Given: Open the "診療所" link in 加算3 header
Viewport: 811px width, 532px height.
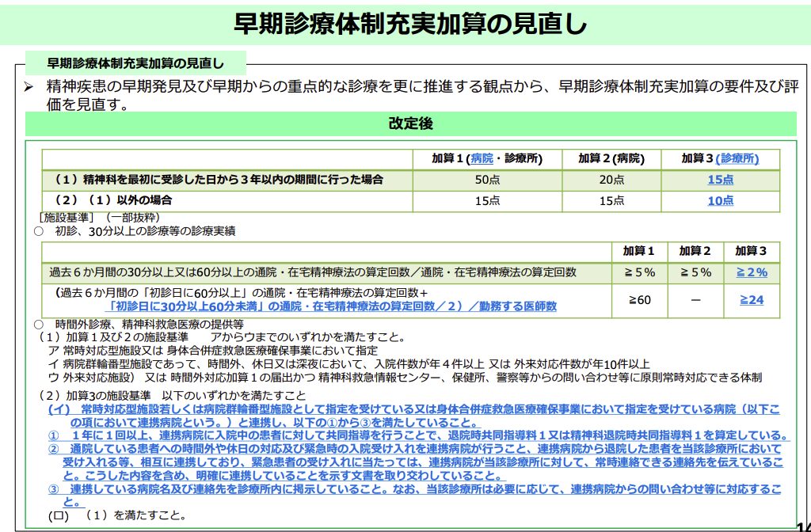Looking at the screenshot, I should 740,158.
